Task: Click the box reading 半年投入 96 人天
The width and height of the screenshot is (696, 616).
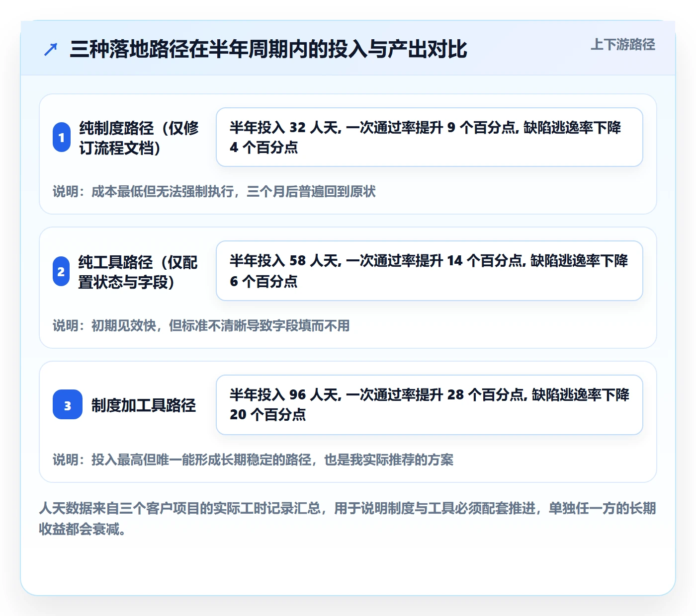Action: coord(430,405)
